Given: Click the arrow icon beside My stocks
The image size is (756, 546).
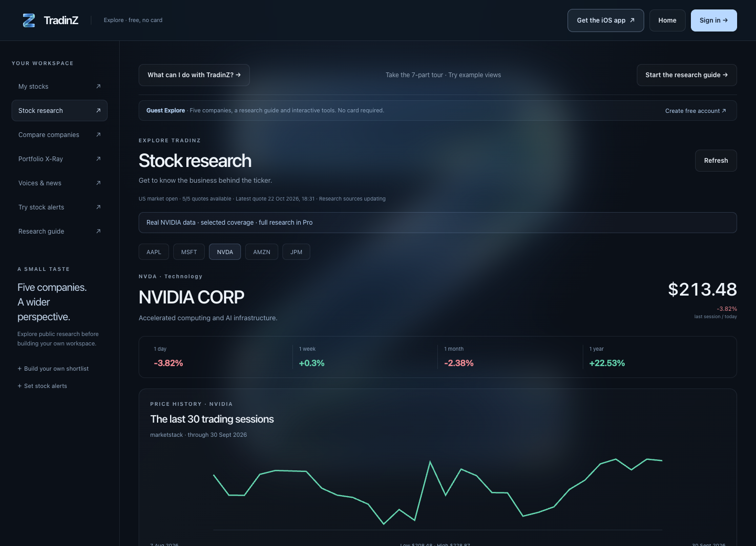Looking at the screenshot, I should click(98, 87).
